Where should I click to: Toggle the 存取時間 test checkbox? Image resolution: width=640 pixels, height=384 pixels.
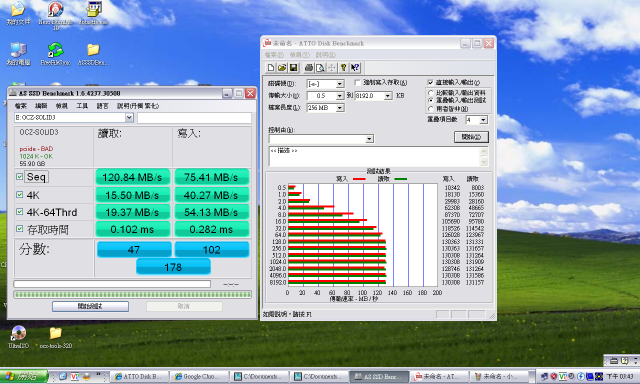(19, 229)
